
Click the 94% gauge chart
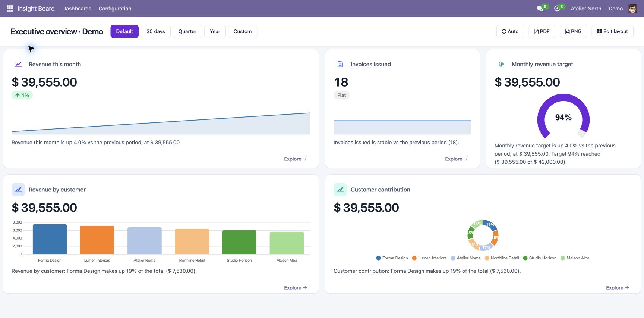click(563, 116)
